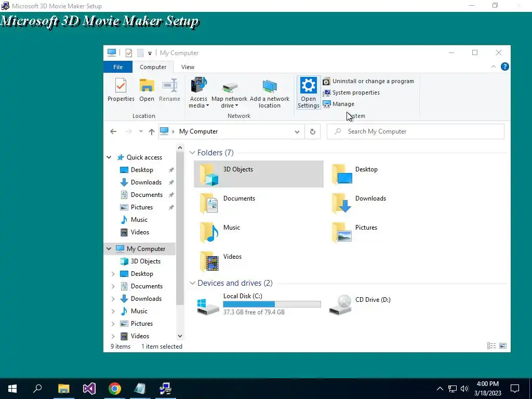532x399 pixels.
Task: Open taskbar Search magnifier
Action: (x=37, y=389)
